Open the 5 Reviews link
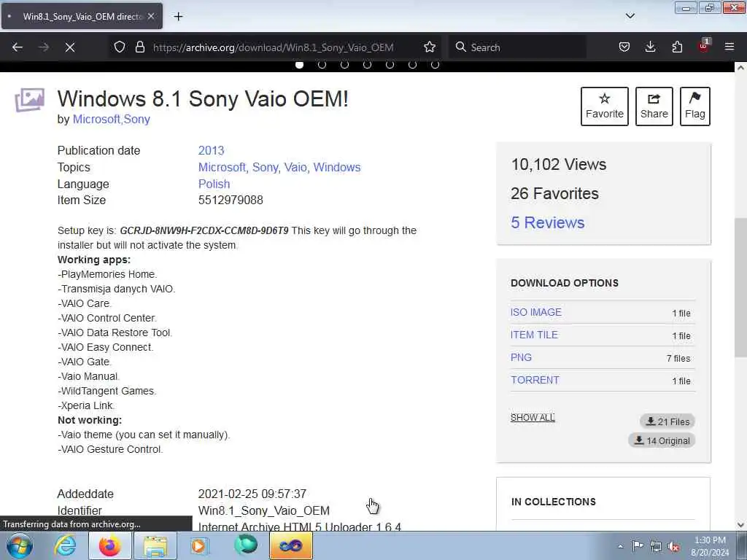 click(x=547, y=222)
